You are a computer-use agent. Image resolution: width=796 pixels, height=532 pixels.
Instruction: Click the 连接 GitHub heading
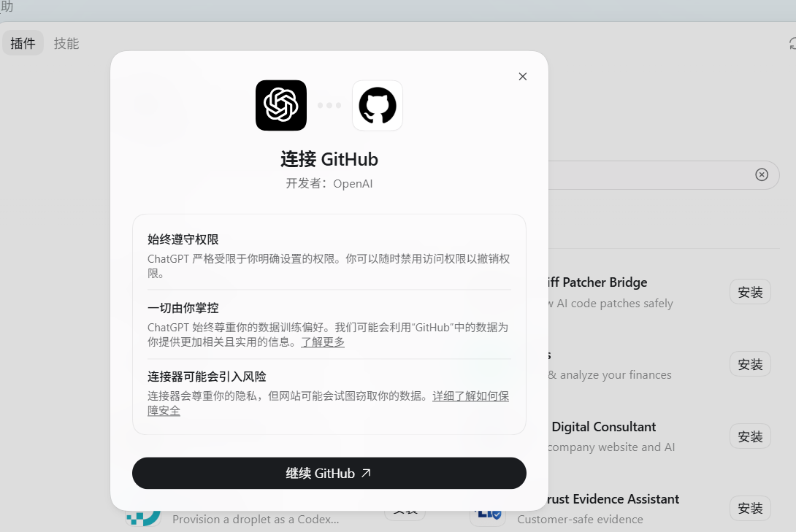click(x=329, y=159)
